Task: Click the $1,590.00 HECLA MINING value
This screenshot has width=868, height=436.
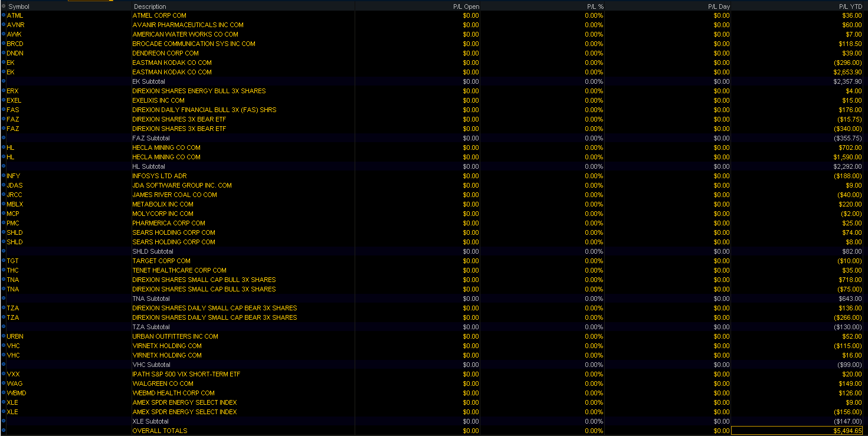Action: tap(847, 157)
